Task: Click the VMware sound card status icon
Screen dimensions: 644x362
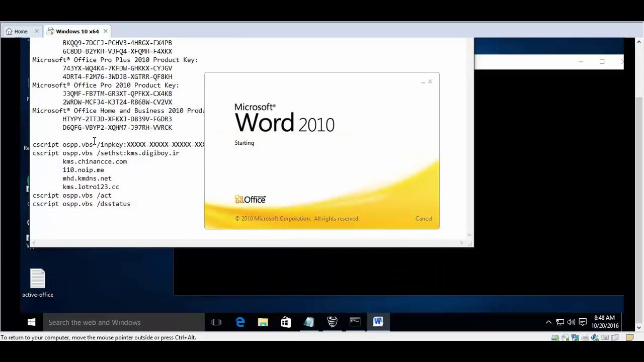Action: [595, 338]
